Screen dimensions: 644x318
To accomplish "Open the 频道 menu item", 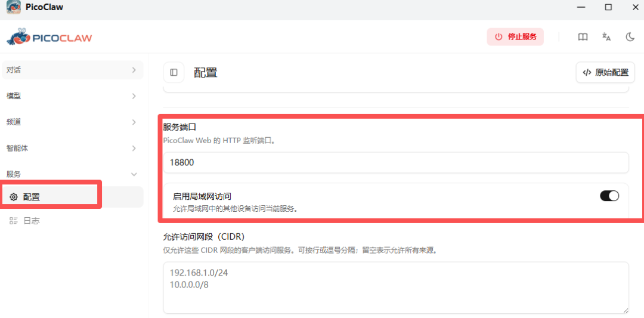I will coord(73,122).
